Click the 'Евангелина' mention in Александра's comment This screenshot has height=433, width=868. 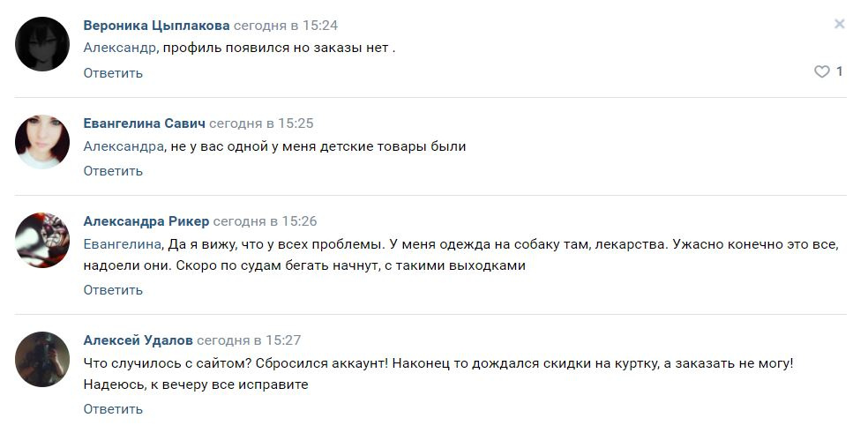pos(123,244)
